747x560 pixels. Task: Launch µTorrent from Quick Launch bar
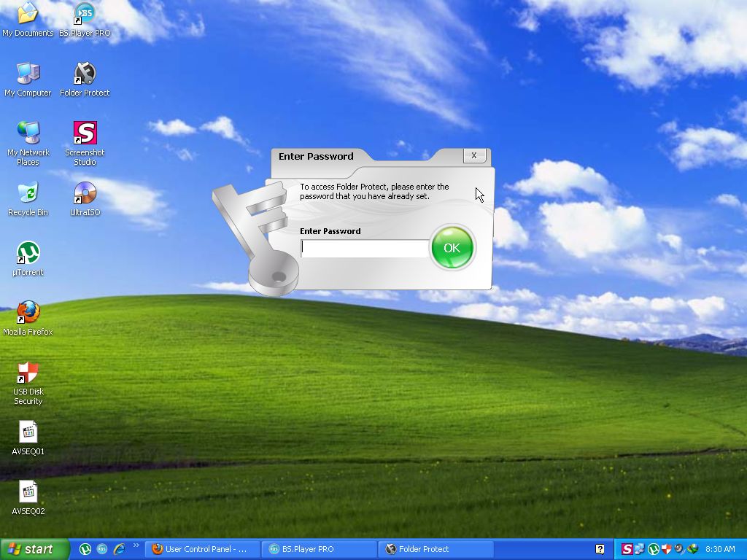pyautogui.click(x=85, y=549)
